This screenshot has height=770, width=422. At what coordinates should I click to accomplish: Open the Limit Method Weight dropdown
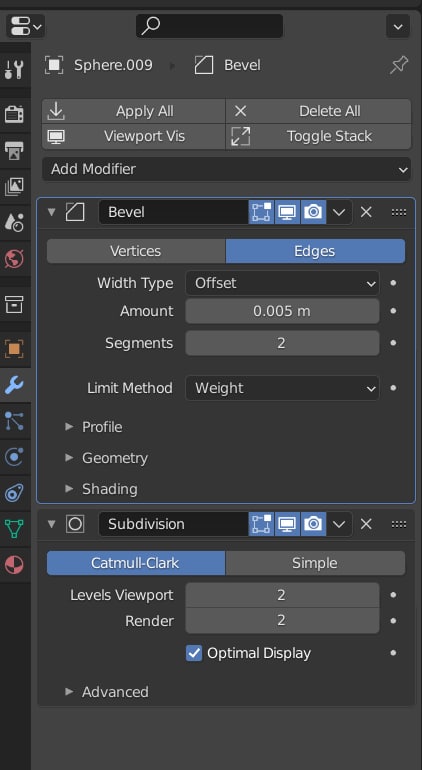282,388
